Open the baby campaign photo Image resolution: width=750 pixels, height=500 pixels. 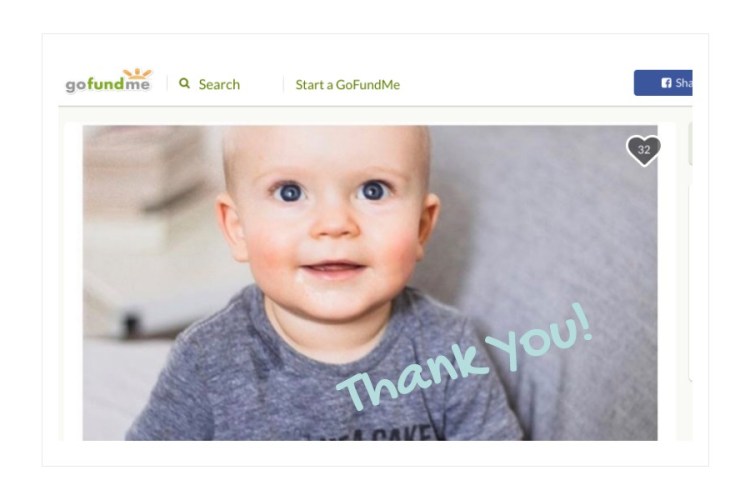pos(370,283)
